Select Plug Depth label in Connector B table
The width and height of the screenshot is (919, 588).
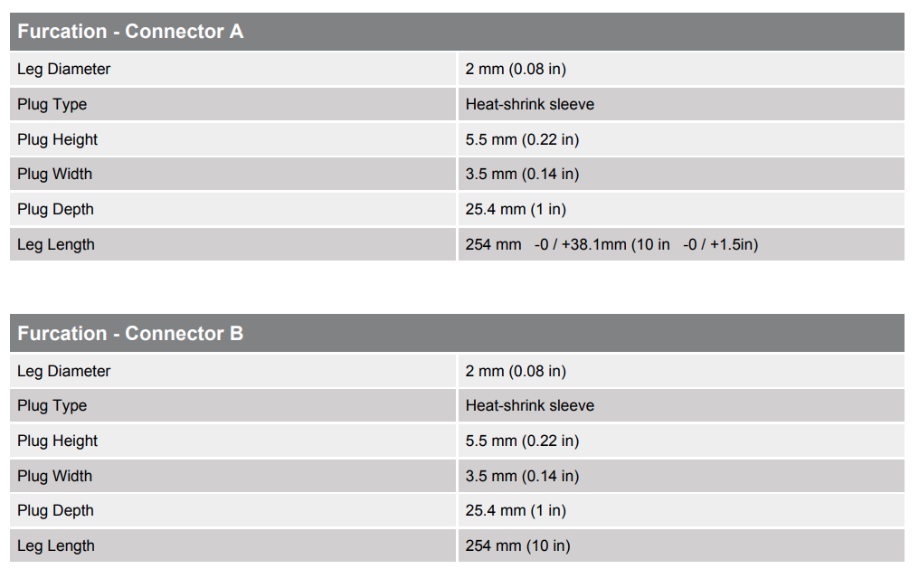tap(56, 510)
